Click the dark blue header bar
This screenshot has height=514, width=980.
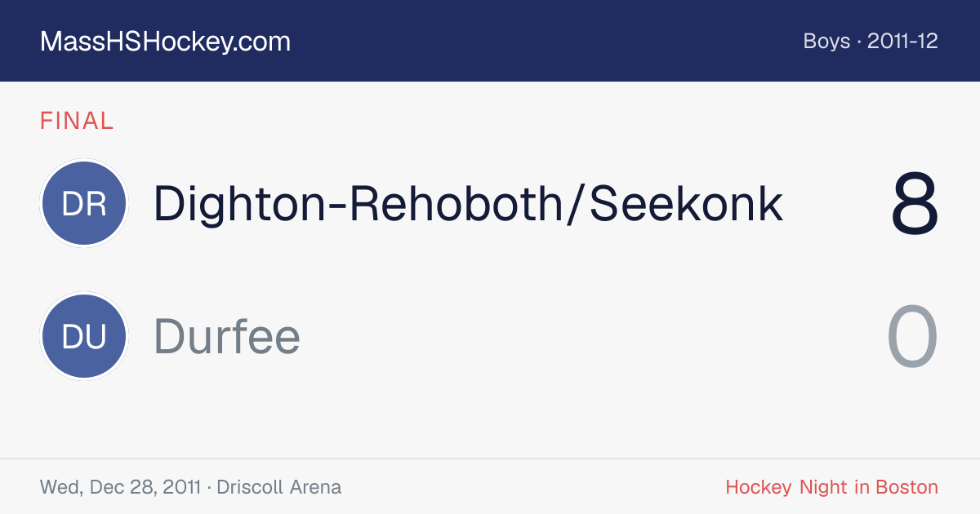tap(490, 41)
